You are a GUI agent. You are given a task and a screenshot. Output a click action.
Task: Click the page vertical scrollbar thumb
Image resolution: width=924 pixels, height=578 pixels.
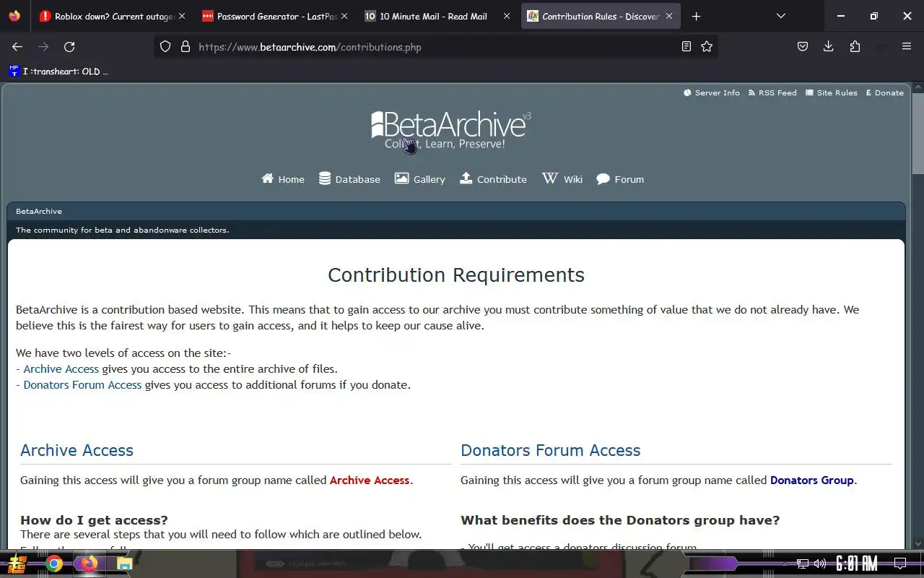click(x=918, y=134)
